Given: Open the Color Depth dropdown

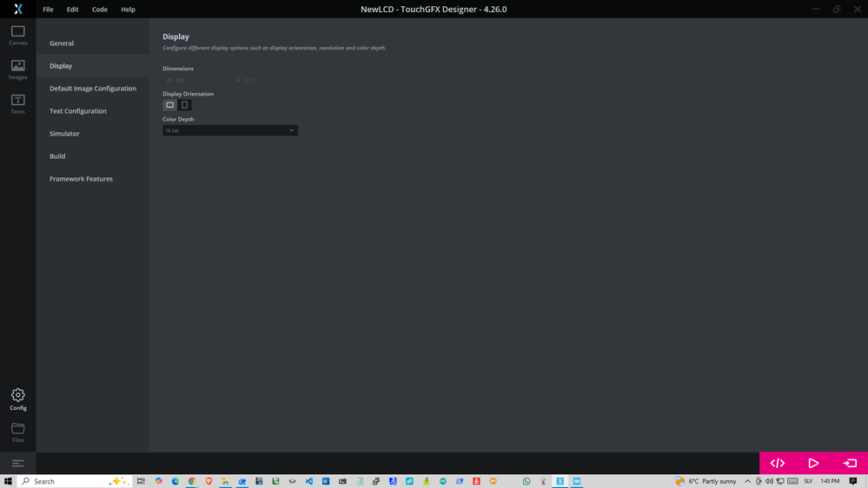Looking at the screenshot, I should coord(230,130).
